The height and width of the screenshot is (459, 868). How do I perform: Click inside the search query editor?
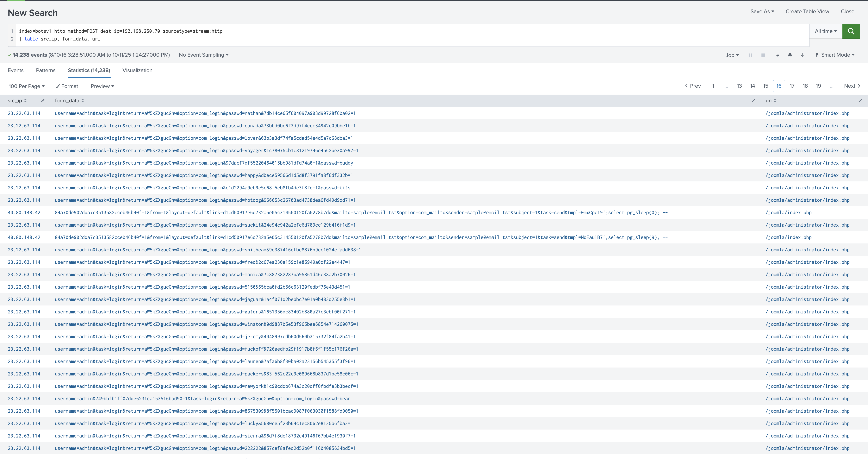pos(404,35)
